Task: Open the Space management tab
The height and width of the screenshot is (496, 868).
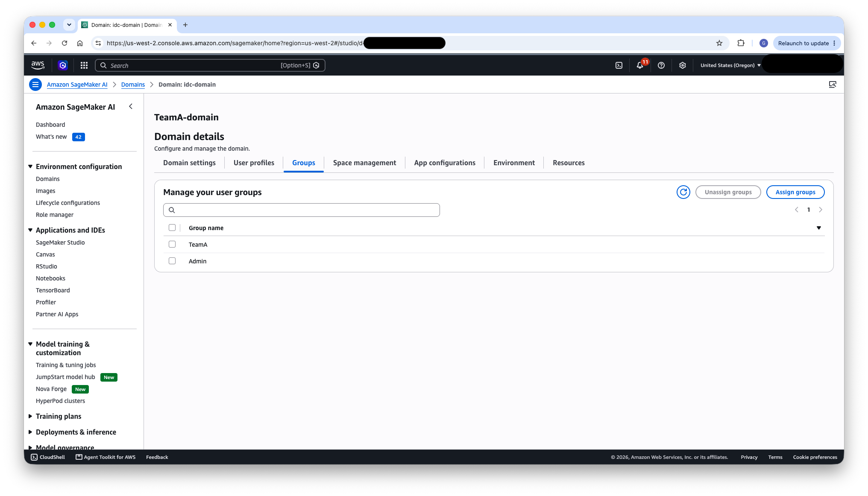Action: [364, 163]
